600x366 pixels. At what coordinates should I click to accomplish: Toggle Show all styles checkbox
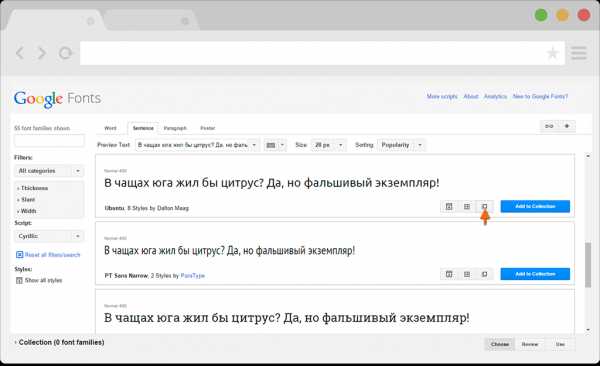(x=19, y=280)
